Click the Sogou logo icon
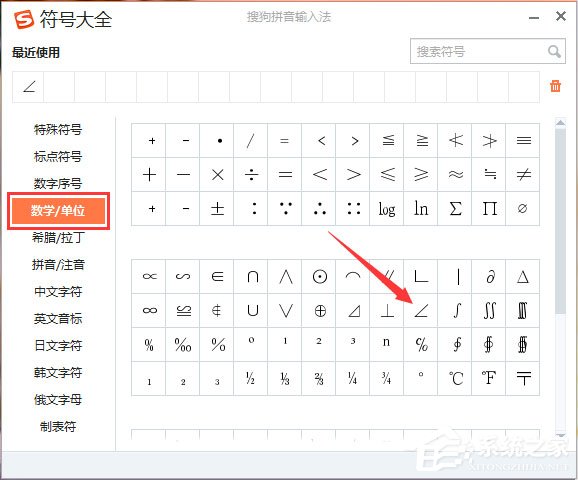The width and height of the screenshot is (578, 480). 24,19
